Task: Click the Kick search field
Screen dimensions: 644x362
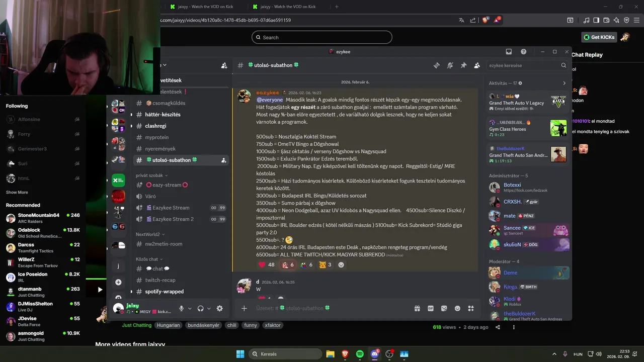Action: point(322,37)
